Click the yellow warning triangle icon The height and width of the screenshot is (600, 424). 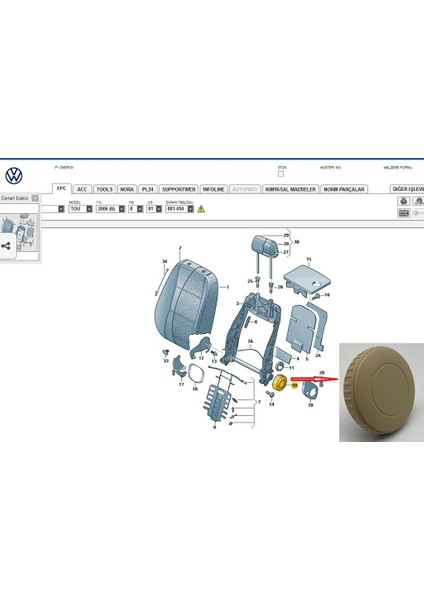point(201,209)
